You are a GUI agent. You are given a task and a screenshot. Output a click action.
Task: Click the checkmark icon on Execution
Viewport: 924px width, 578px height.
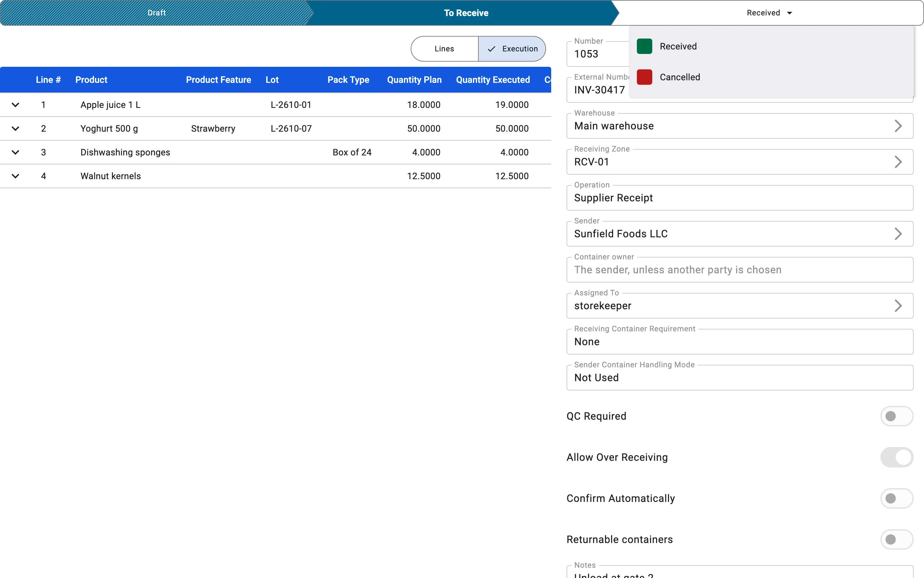tap(492, 49)
